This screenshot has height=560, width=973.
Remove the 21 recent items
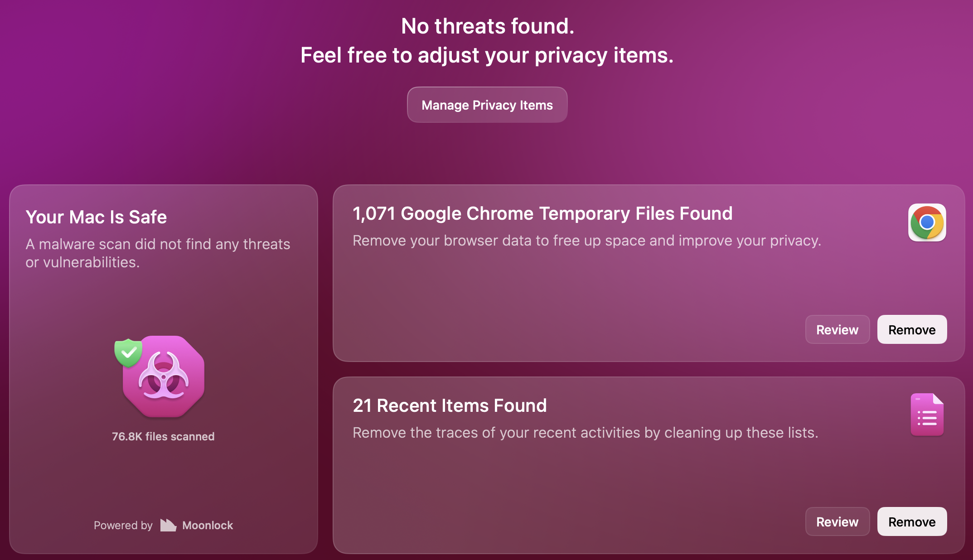tap(912, 522)
